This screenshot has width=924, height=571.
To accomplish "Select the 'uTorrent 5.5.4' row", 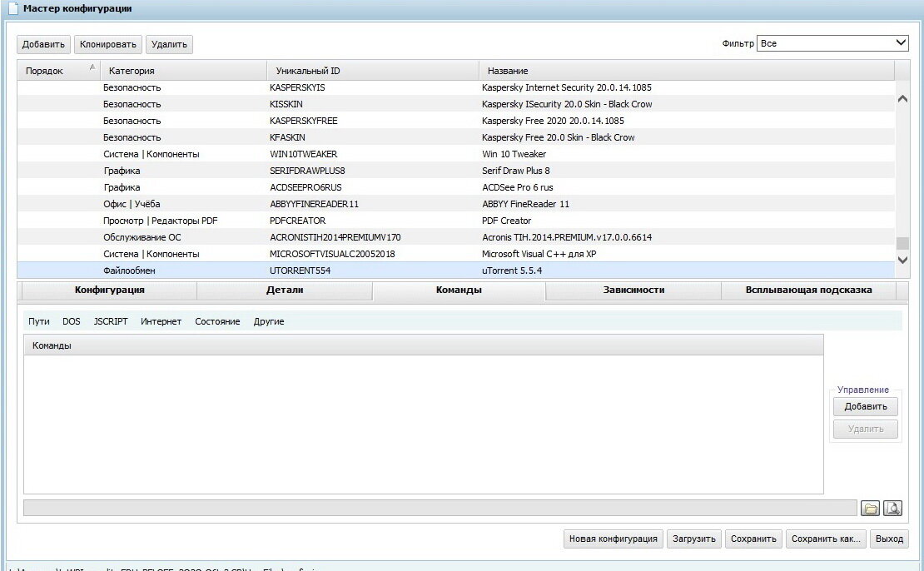I will tap(455, 271).
